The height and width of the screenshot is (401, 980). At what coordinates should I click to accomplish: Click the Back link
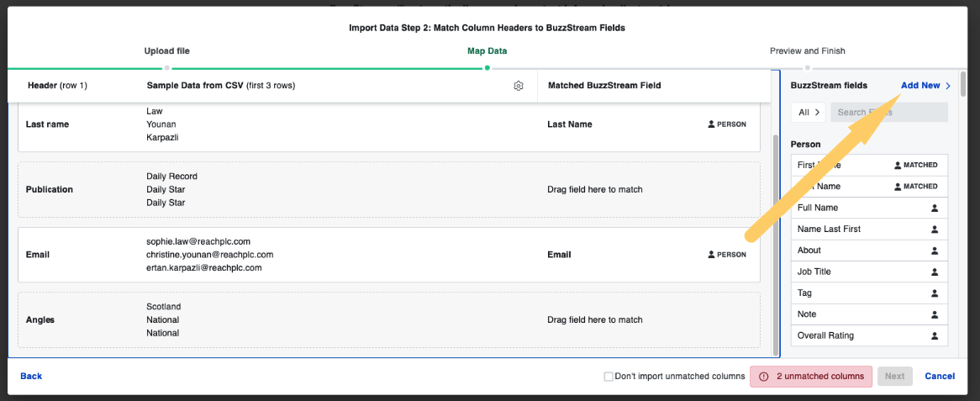pyautogui.click(x=31, y=377)
